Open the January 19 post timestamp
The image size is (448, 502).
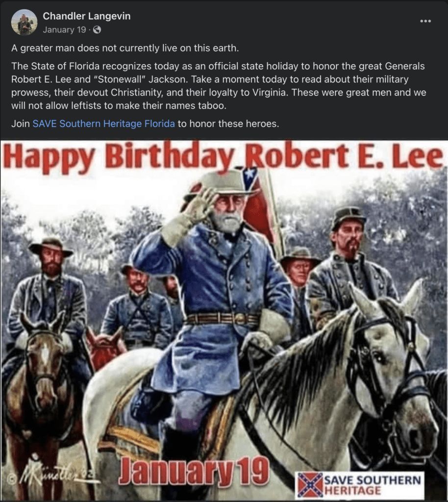[x=64, y=30]
